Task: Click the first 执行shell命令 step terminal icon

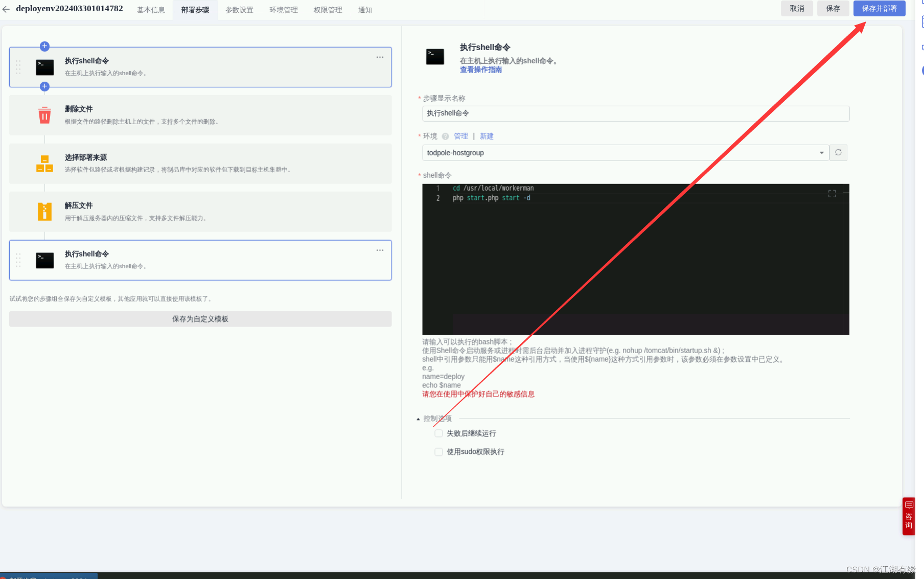Action: click(44, 67)
